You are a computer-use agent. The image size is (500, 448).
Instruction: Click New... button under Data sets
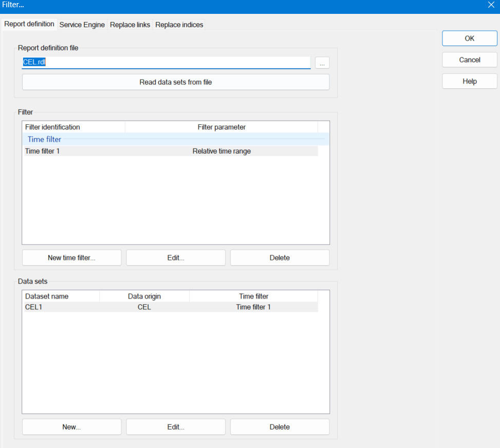point(72,427)
